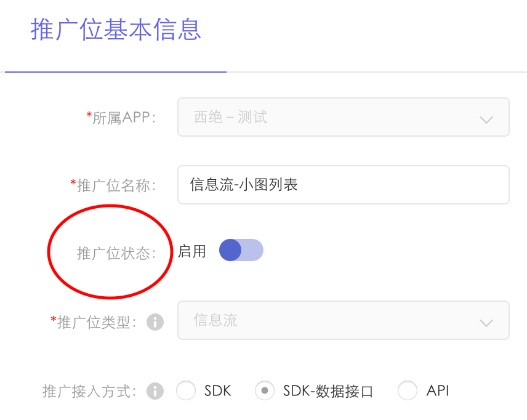Toggle the 推广位状态 启用 switch

tap(241, 250)
